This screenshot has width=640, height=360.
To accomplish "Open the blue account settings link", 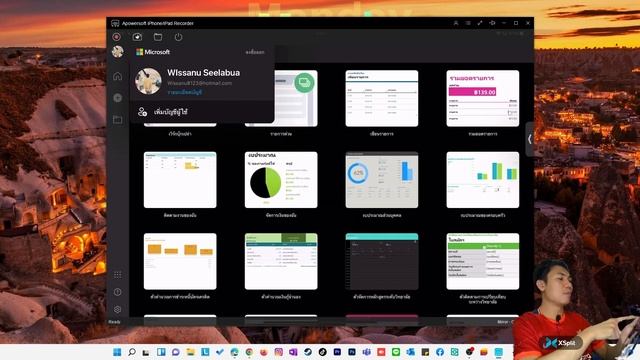I will coord(184,92).
